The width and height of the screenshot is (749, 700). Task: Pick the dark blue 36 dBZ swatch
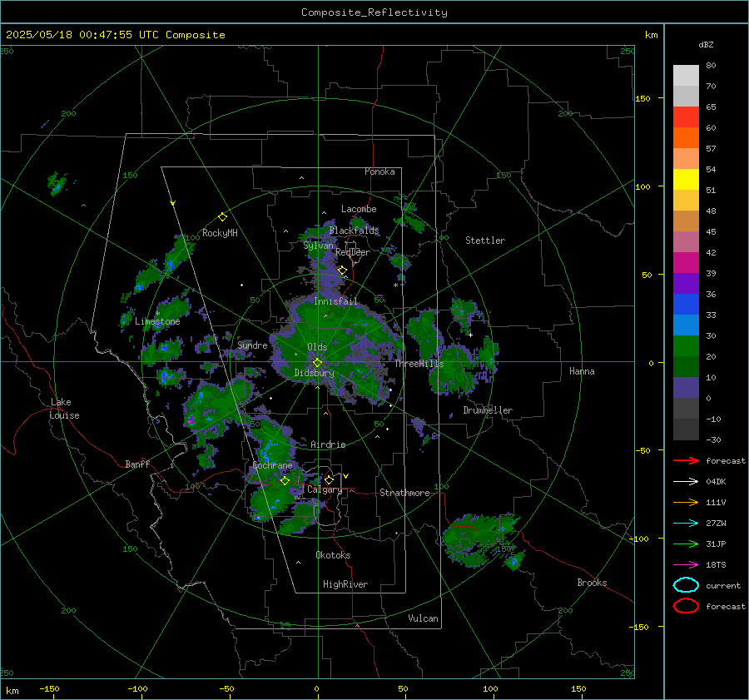click(x=686, y=304)
